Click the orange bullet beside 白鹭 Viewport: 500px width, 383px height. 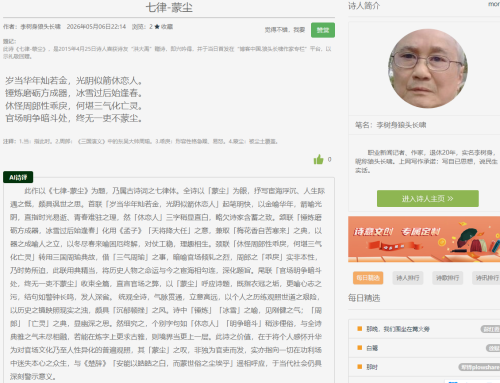[359, 348]
